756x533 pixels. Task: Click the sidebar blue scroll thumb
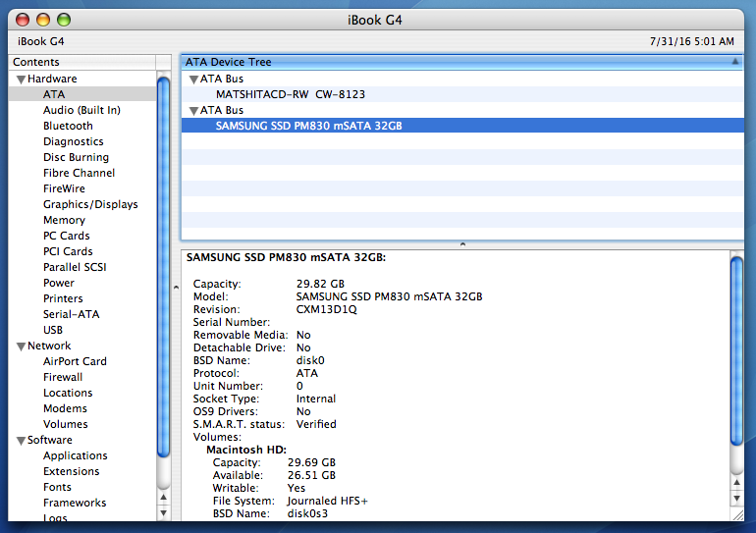click(163, 267)
